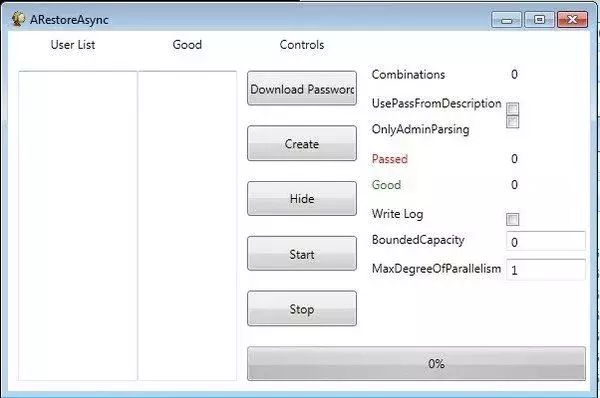Viewport: 600px width, 398px height.
Task: Click inside the User List box
Action: pyautogui.click(x=78, y=226)
